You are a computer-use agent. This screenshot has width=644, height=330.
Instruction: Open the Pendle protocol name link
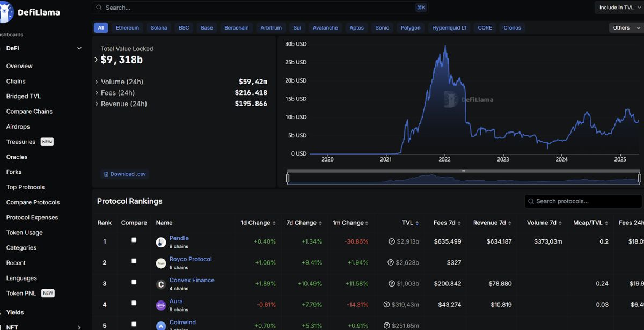179,238
